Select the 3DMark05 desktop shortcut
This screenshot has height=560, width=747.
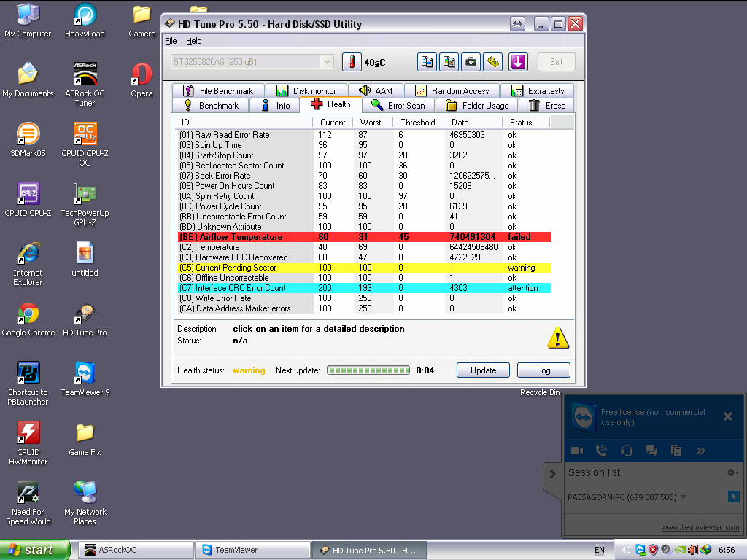tap(28, 139)
